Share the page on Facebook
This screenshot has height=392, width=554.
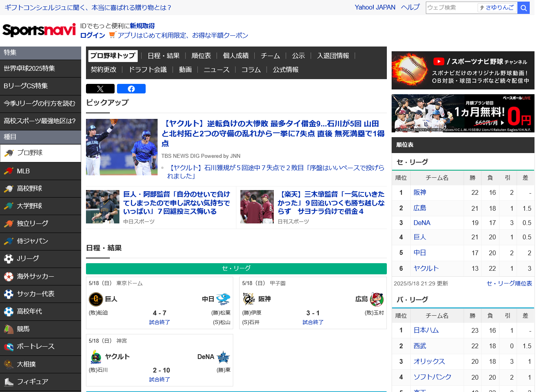coord(131,89)
